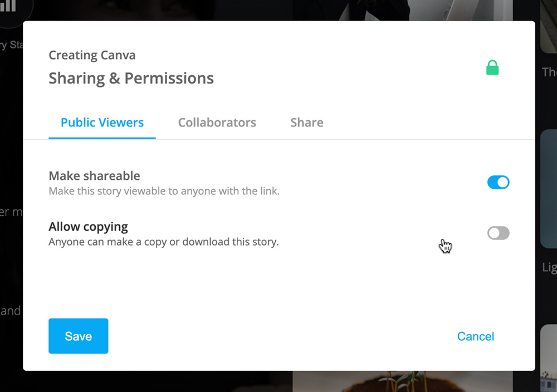Turn off the Make shareable toggle
557x392 pixels.
499,182
